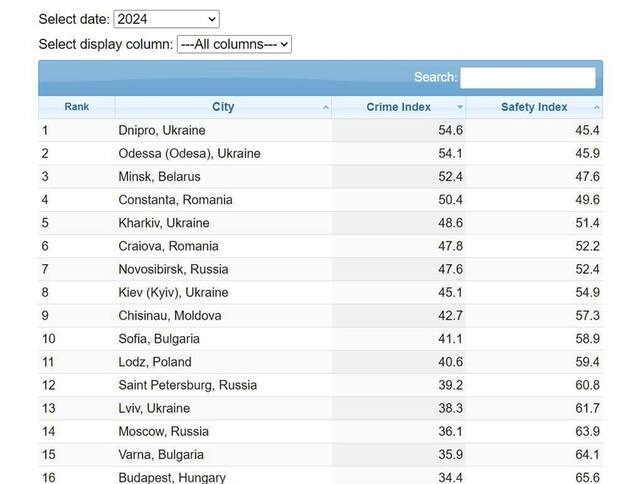Select the Odessa (Odesa), Ukraine entry
The height and width of the screenshot is (484, 640).
(x=189, y=154)
